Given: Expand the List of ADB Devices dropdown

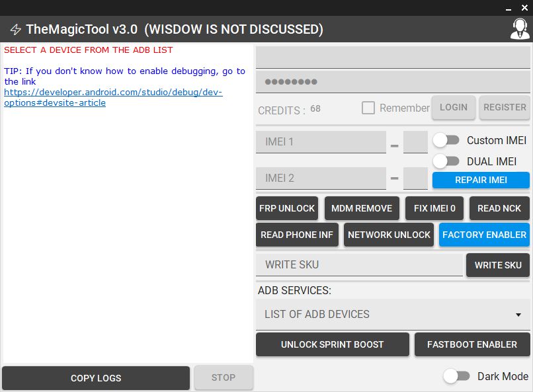Looking at the screenshot, I should click(393, 314).
